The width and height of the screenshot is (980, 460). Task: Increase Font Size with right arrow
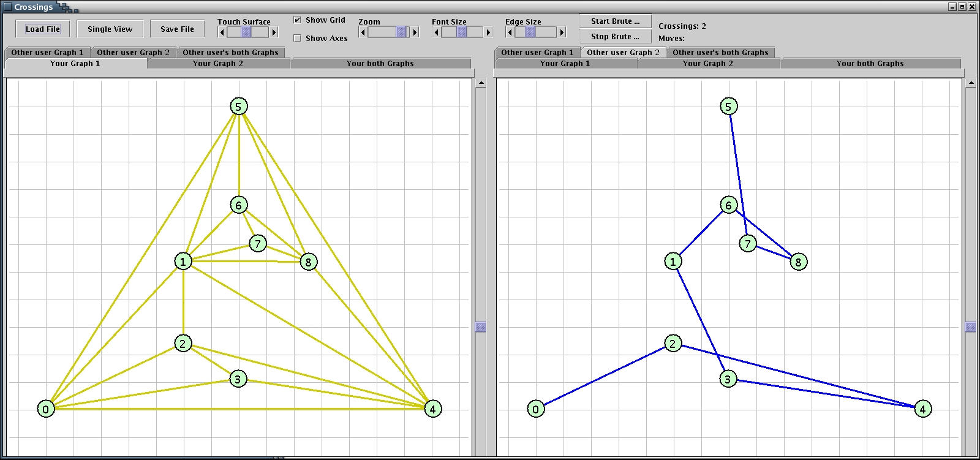pyautogui.click(x=488, y=32)
